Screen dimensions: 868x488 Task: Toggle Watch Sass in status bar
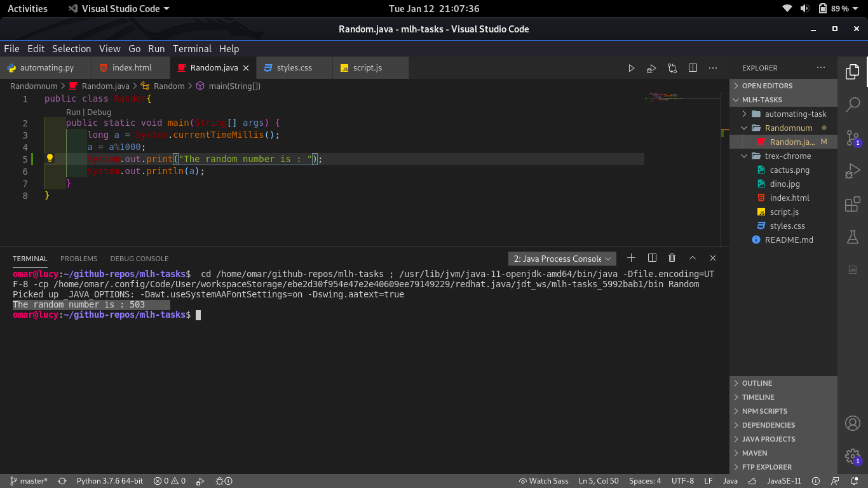click(543, 481)
